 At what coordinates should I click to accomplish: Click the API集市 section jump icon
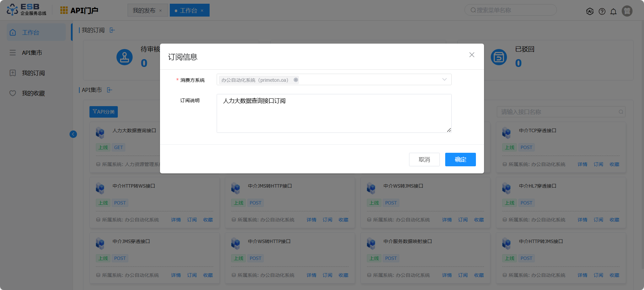pyautogui.click(x=110, y=90)
